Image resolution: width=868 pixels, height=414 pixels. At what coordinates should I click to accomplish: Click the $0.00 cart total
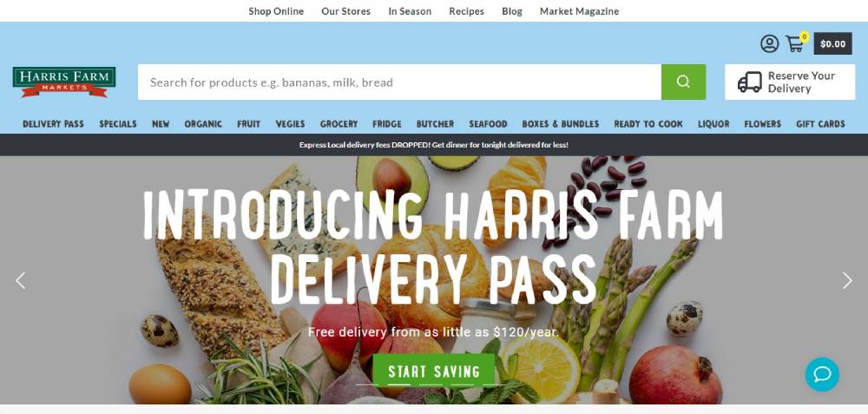pos(832,43)
